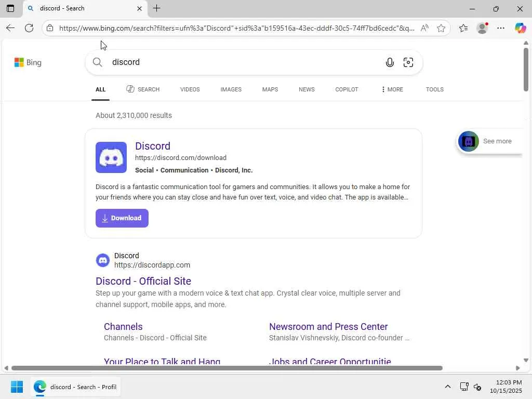Image resolution: width=532 pixels, height=399 pixels.
Task: Open the muted volume tray icon
Action: tap(477, 387)
